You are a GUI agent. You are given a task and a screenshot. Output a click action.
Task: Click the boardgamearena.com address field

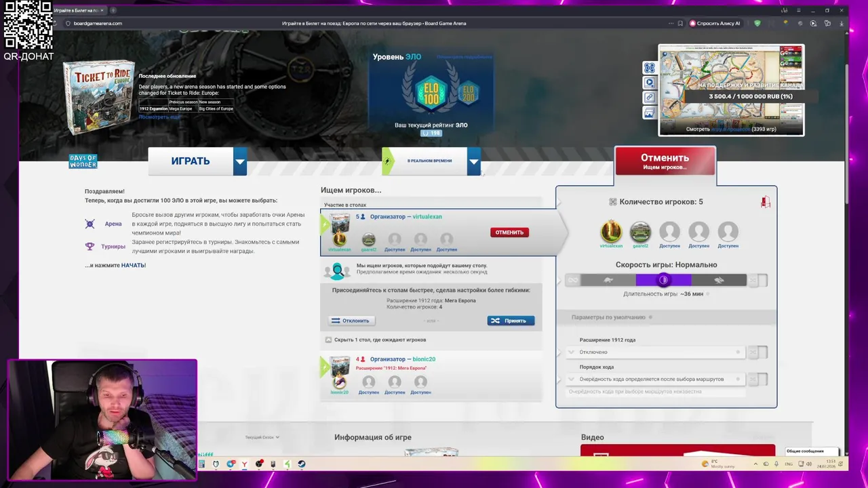coord(98,23)
